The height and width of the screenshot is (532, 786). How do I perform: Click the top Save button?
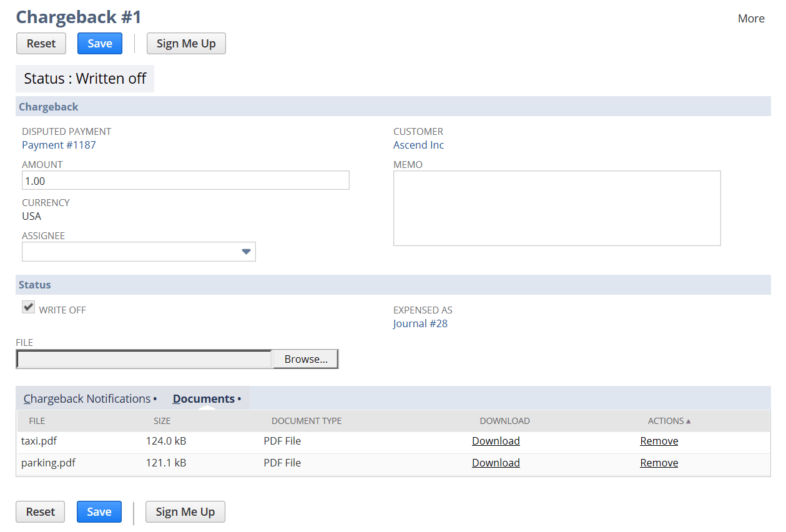[100, 44]
